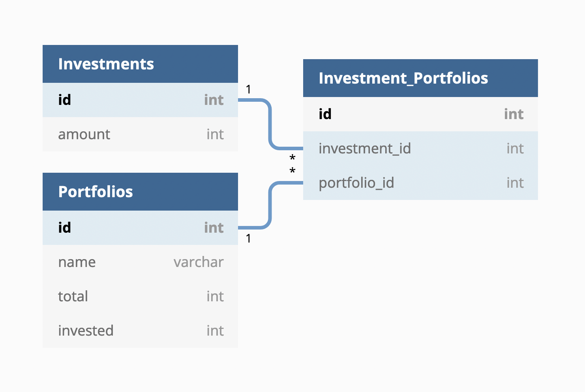
Task: Click the varchar type of name field
Action: 199,262
